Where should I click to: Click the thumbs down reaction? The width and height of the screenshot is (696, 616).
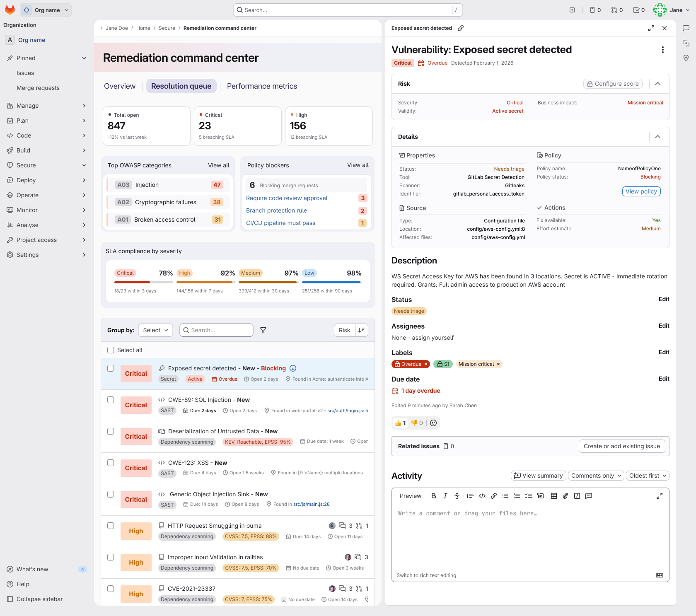point(417,423)
